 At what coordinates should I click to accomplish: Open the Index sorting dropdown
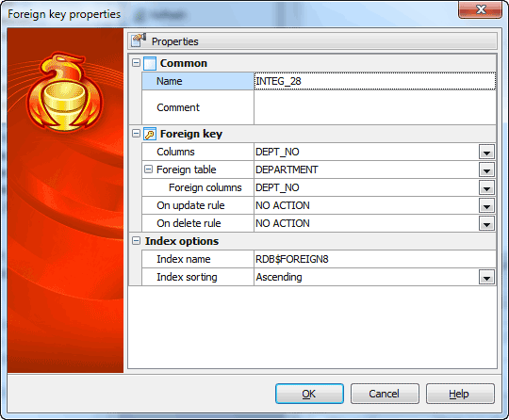(486, 277)
